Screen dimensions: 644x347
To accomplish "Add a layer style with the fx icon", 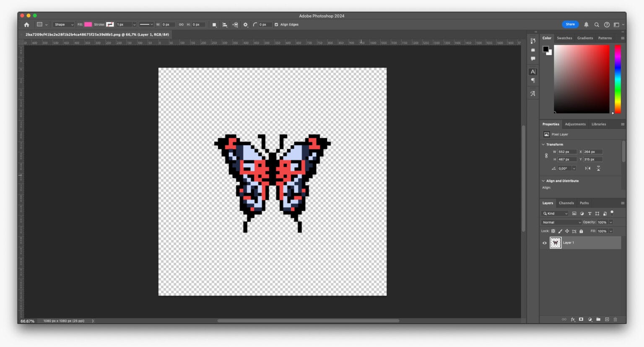I will pos(573,319).
